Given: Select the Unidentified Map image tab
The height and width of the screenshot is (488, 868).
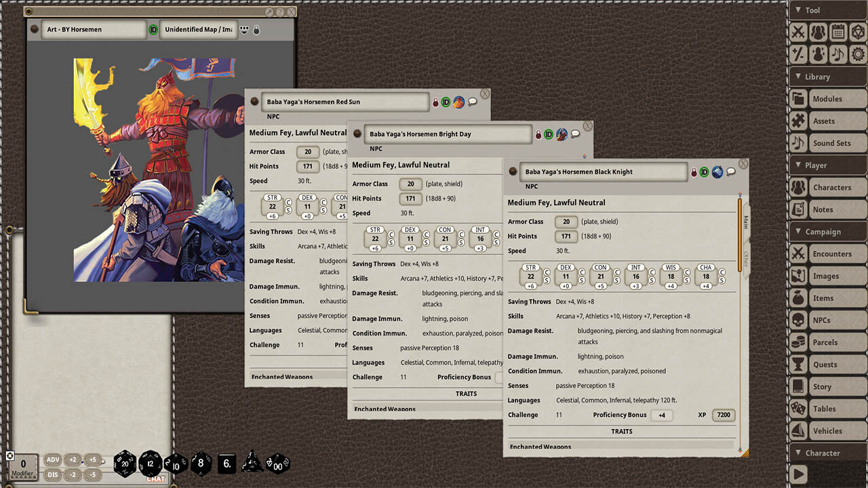Looking at the screenshot, I should (198, 30).
